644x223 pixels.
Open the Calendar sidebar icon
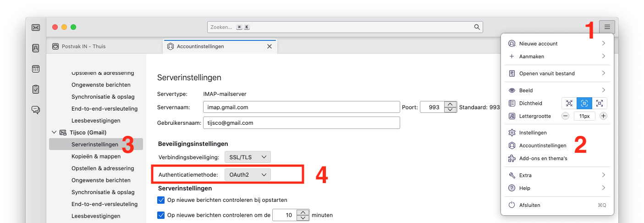pos(36,69)
